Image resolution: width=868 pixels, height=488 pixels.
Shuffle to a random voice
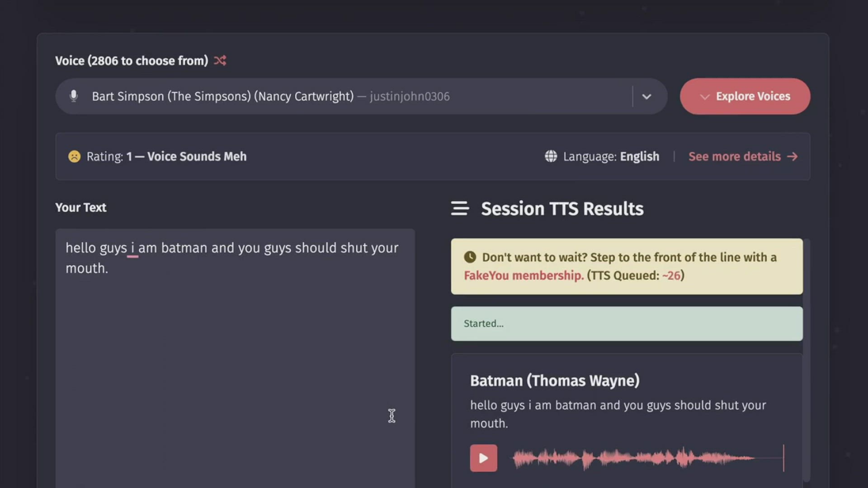coord(220,61)
